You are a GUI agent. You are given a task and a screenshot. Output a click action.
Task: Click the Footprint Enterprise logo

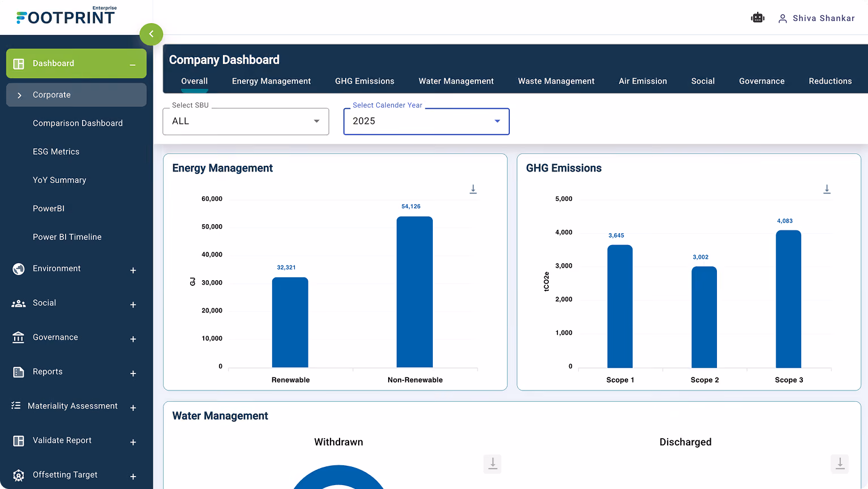click(67, 16)
